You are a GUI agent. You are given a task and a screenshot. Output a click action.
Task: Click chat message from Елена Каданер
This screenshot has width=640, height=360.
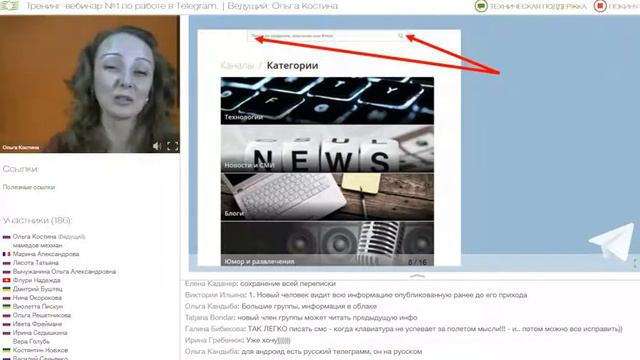(x=260, y=283)
